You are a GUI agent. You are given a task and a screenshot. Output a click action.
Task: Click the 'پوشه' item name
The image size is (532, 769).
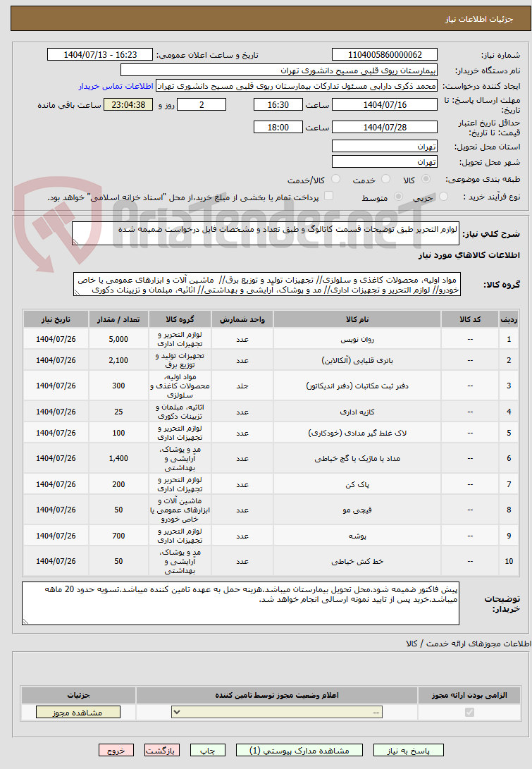357,536
